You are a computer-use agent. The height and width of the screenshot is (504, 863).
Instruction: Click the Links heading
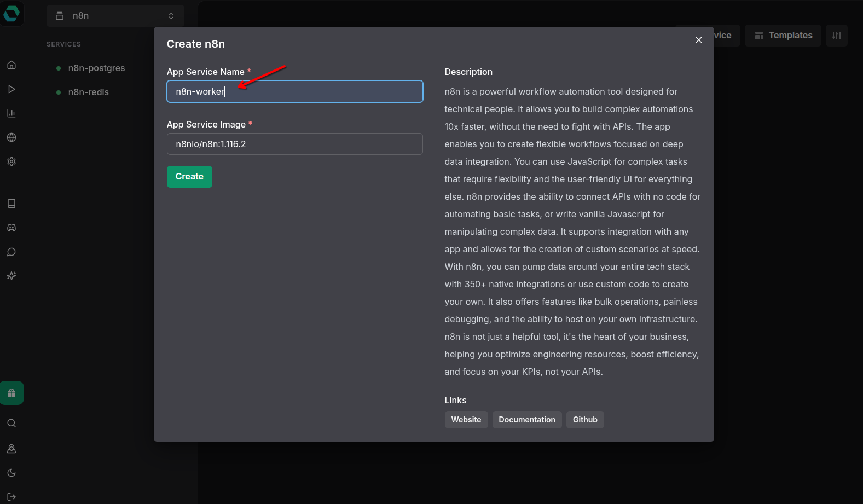(456, 401)
